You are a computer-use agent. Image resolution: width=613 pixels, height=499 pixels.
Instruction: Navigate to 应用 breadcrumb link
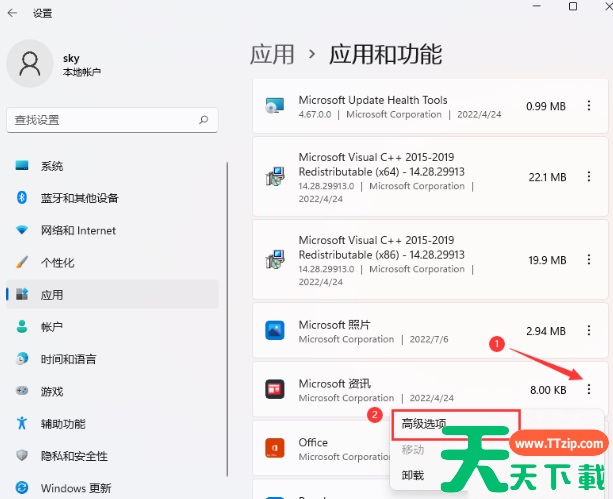[x=271, y=54]
